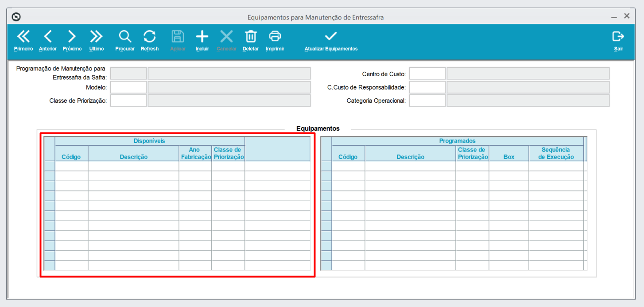The image size is (644, 307).
Task: Click first Código cell in Disponíveis grid
Action: coord(71,166)
